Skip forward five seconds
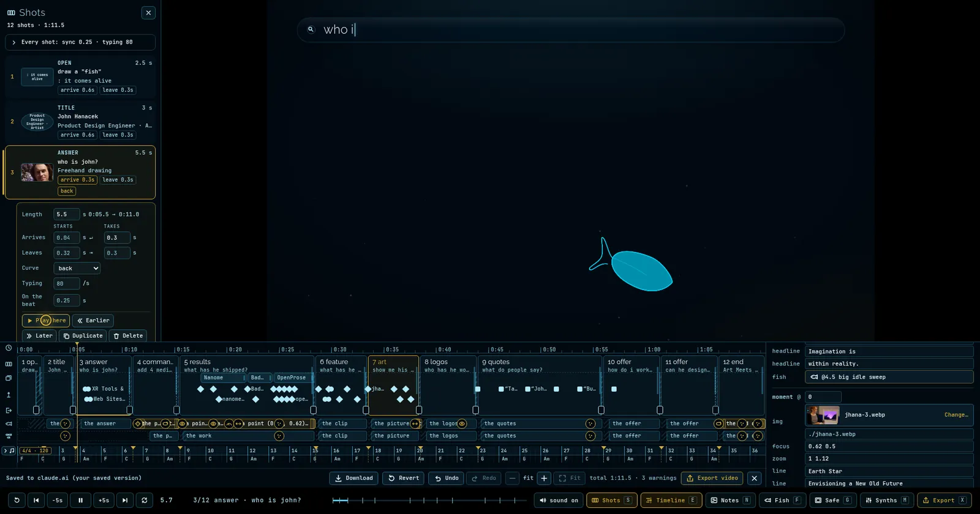This screenshot has width=980, height=514. 104,500
